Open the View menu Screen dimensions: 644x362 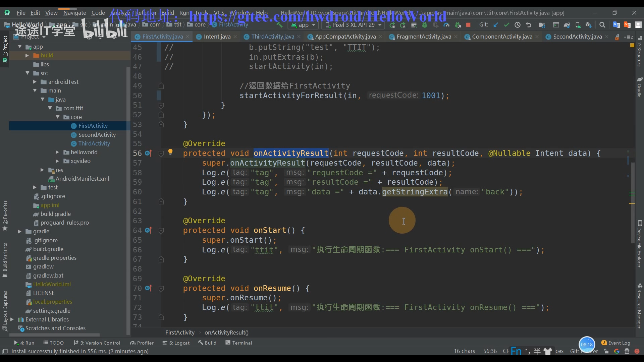[51, 13]
